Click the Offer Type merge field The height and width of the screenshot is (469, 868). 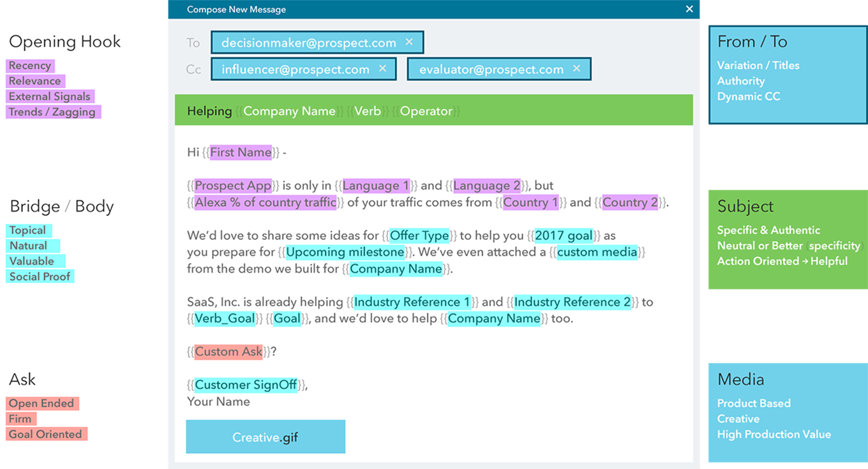click(x=419, y=235)
